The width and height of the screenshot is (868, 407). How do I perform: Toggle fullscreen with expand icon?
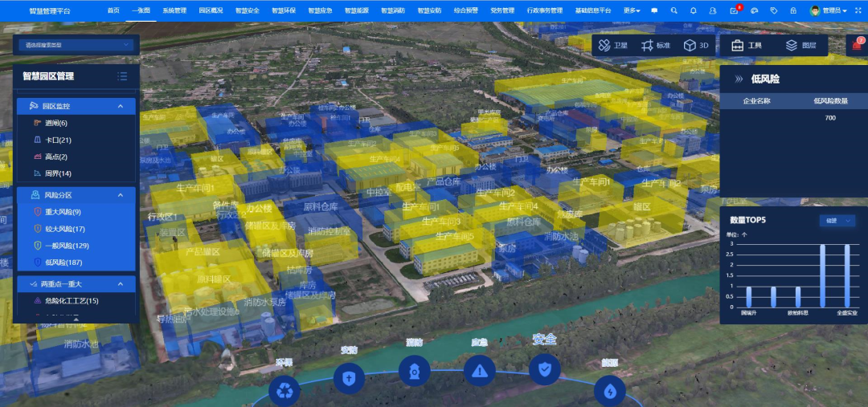858,10
